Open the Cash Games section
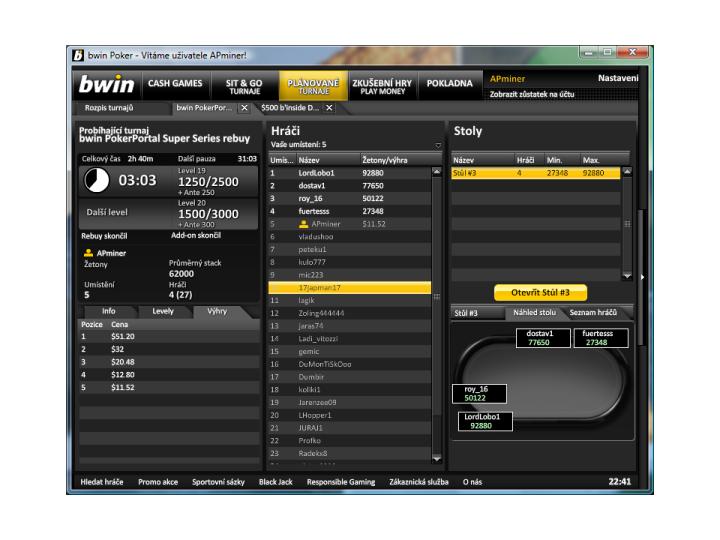This screenshot has width=720, height=540. tap(176, 84)
